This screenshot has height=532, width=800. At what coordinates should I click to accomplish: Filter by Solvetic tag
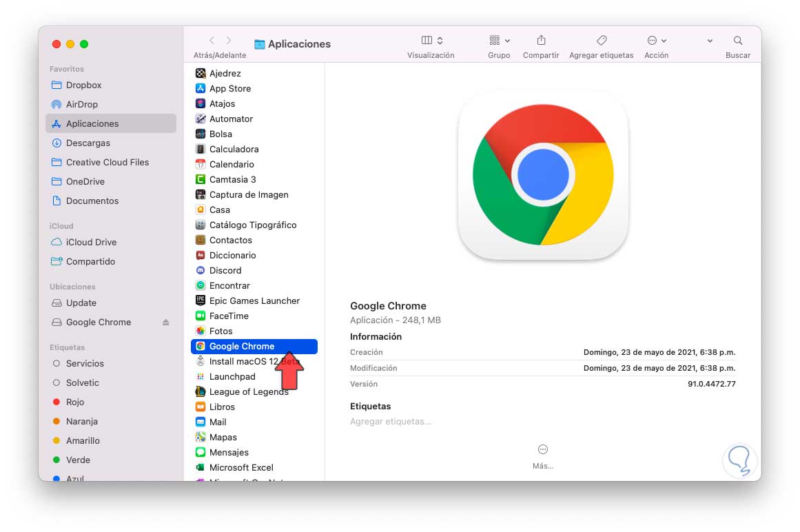click(x=111, y=383)
